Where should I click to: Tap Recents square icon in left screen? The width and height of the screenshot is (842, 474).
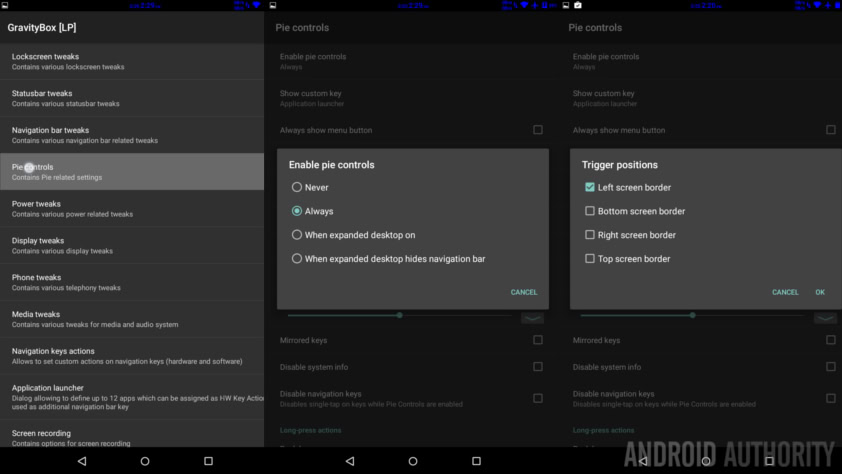(x=208, y=461)
